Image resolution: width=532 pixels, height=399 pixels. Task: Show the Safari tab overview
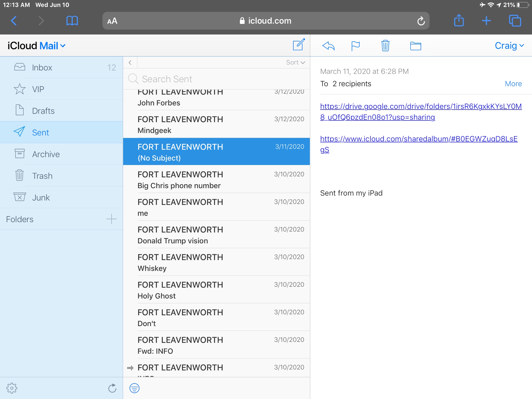515,21
